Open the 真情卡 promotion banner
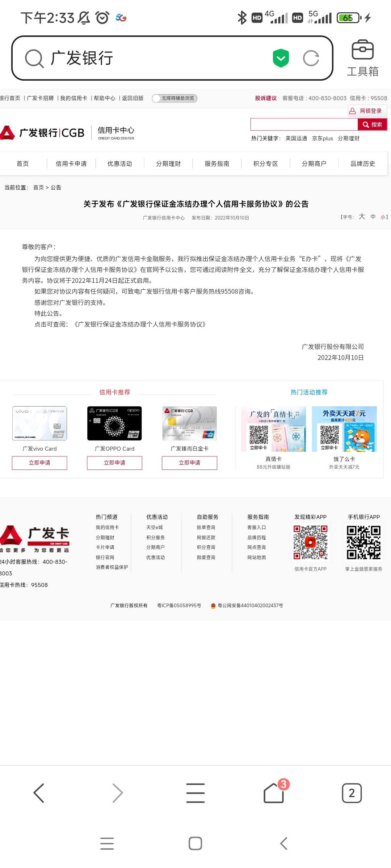The image size is (391, 868). coord(274,429)
